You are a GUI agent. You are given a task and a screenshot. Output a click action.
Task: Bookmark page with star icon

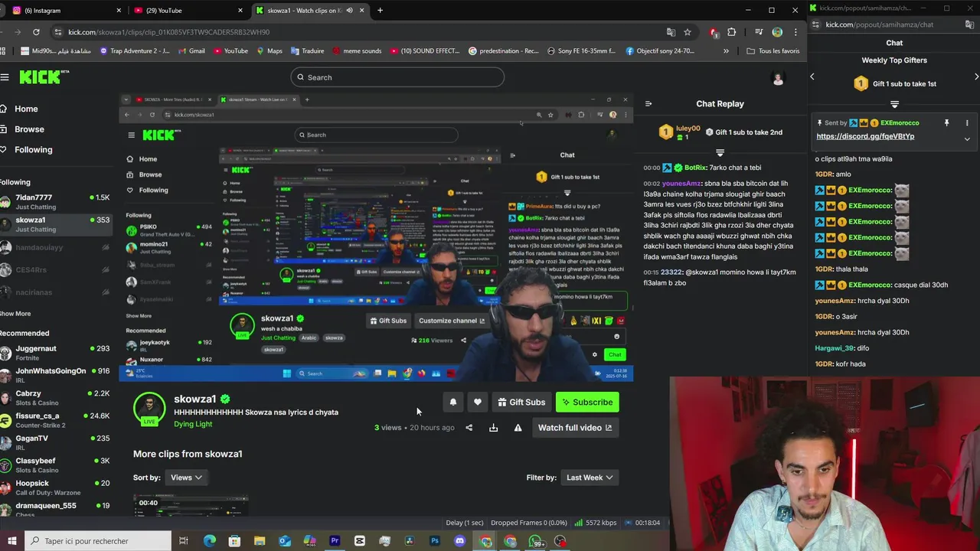coord(688,32)
